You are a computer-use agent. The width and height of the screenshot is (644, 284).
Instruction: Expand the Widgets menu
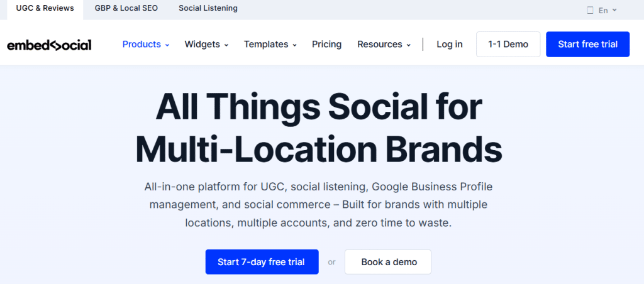[206, 45]
